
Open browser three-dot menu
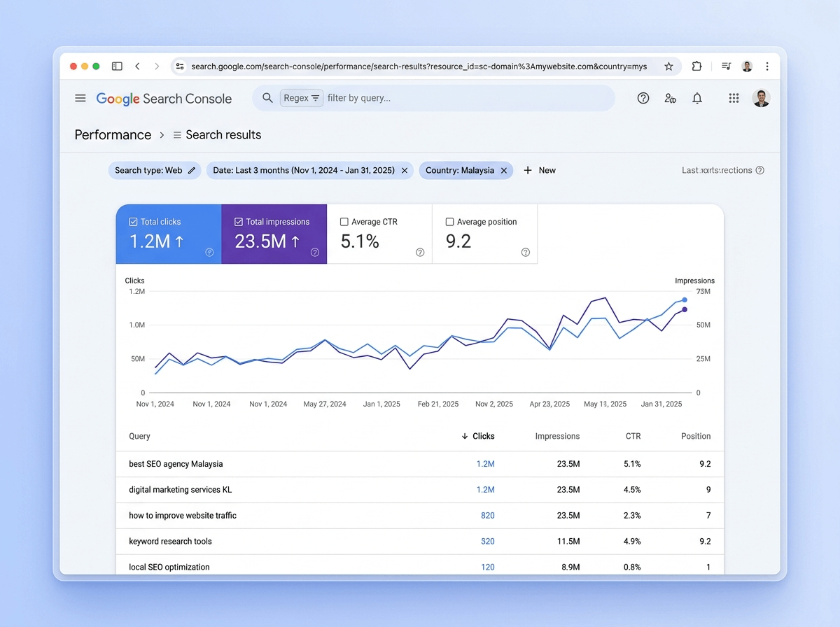click(x=767, y=66)
